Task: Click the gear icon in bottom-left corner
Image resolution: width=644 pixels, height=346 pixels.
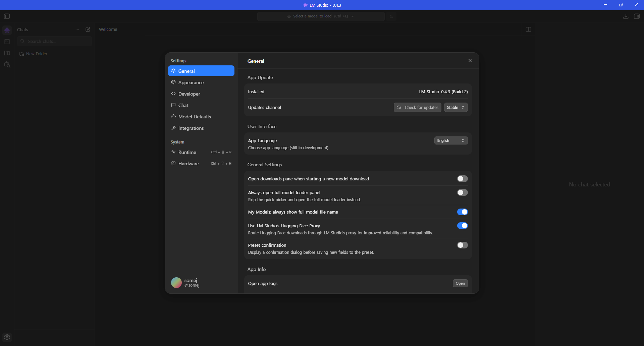Action: click(7, 337)
